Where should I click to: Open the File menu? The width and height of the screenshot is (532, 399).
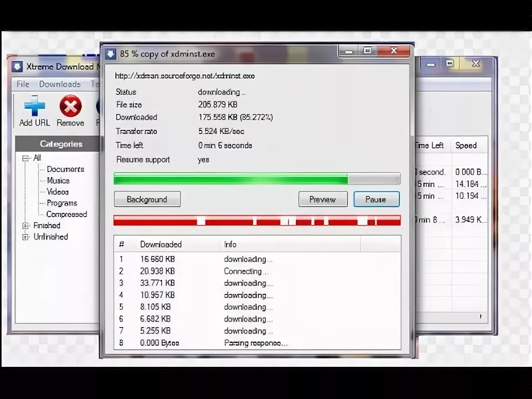23,84
